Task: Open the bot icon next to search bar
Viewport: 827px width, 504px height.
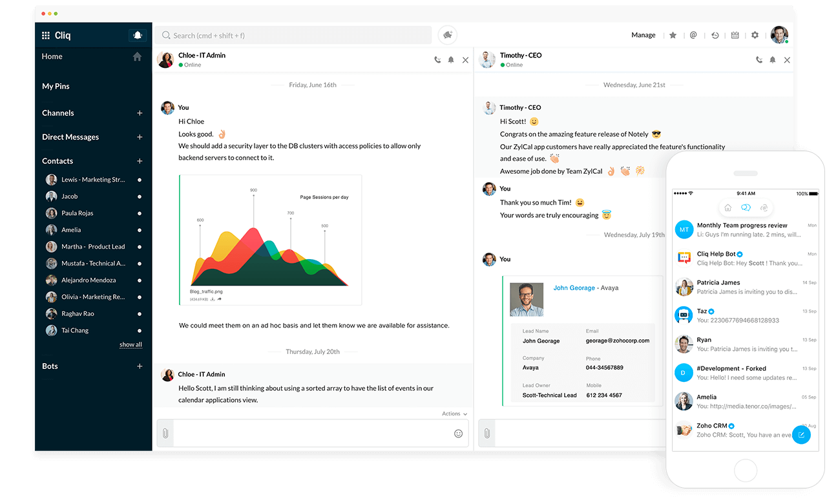Action: (447, 35)
